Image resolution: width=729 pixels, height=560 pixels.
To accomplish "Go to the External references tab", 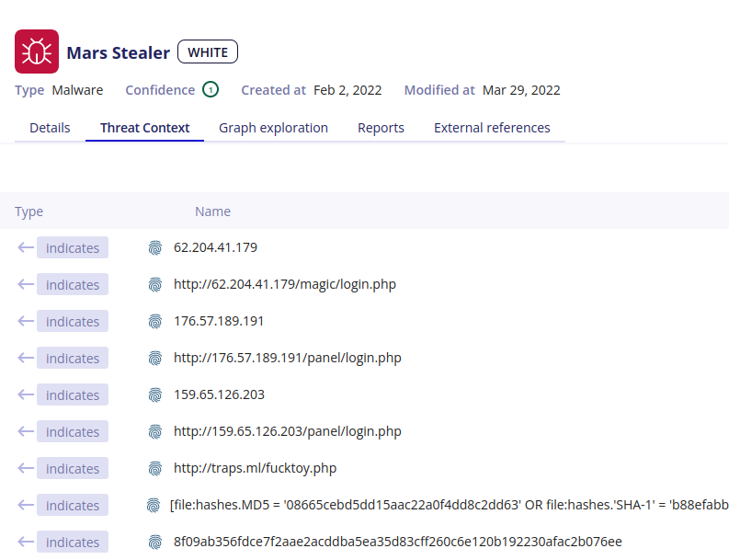I will (492, 128).
